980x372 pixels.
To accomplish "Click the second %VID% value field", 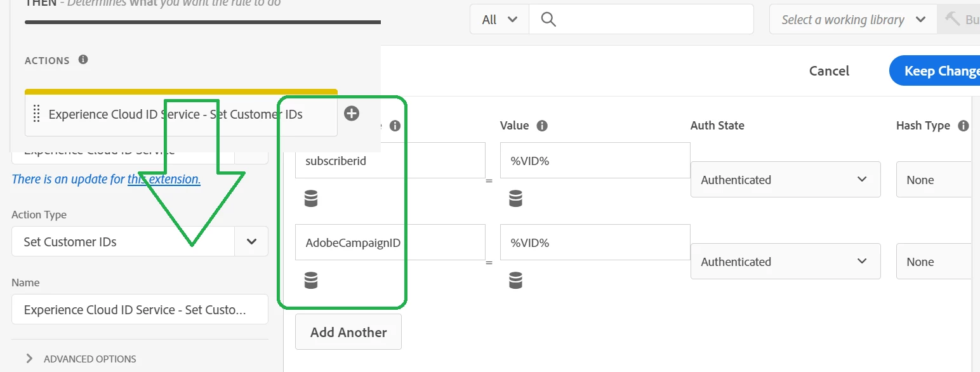I will (x=595, y=242).
